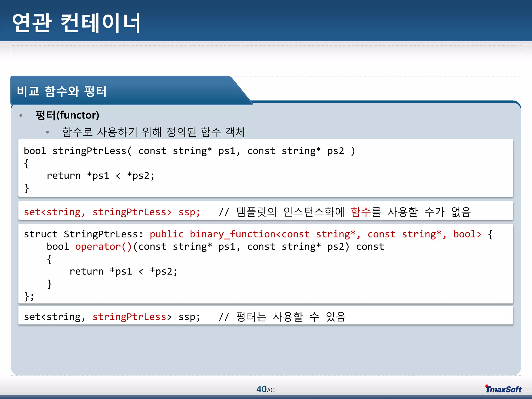Click the red word '함수' in the comment
Viewport: 532px width, 399px height.
[361, 212]
